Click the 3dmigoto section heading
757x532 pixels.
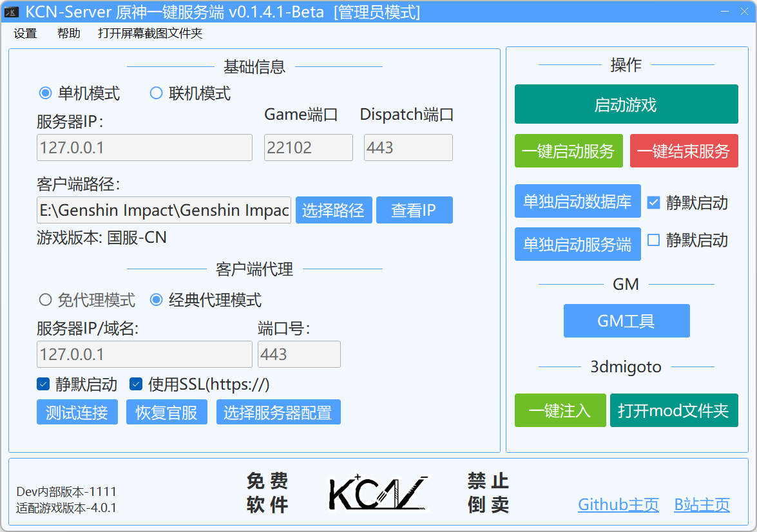tap(626, 367)
